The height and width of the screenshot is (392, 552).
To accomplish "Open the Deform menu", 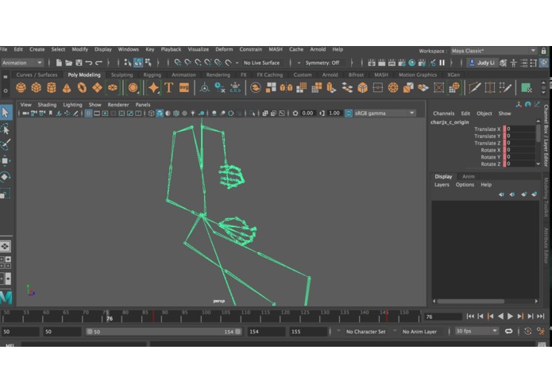I will (224, 49).
